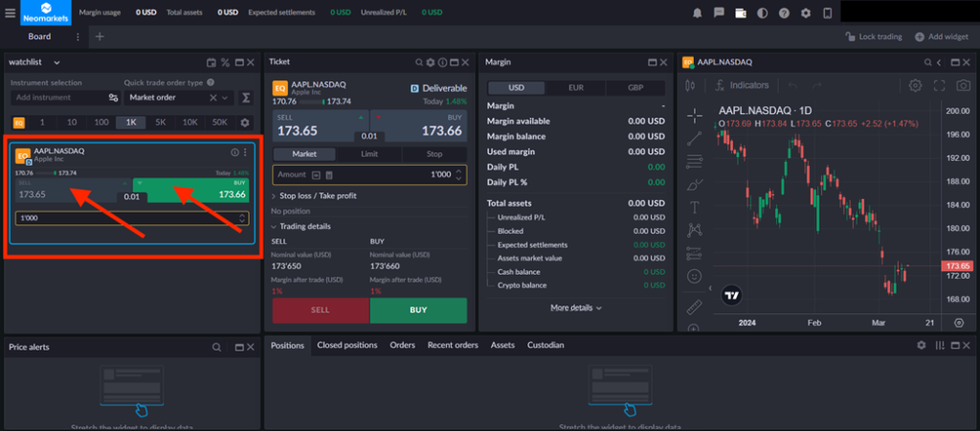Open the Closed positions tab
980x431 pixels.
pyautogui.click(x=346, y=345)
